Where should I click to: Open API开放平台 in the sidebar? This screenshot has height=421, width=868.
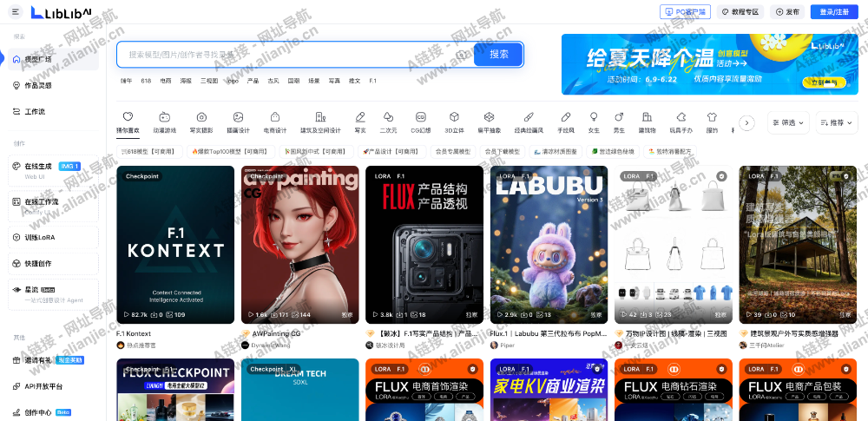[x=54, y=386]
